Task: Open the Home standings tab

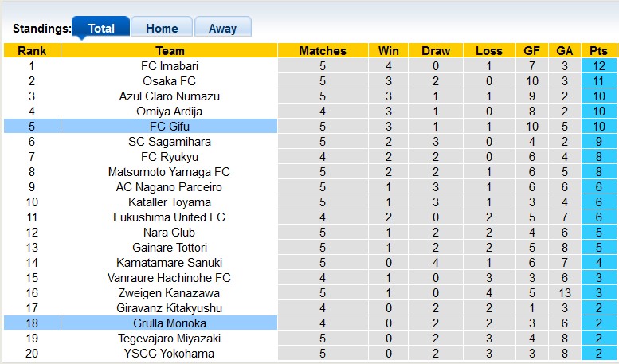Action: (162, 28)
